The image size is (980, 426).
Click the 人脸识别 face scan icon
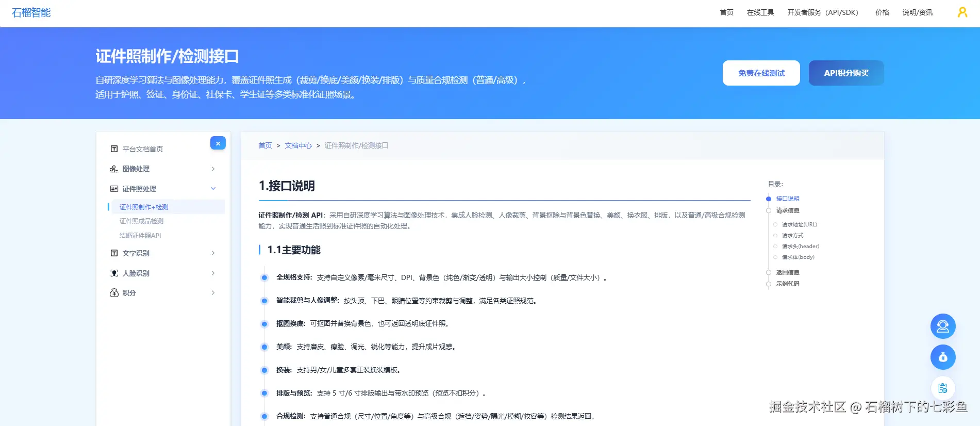pos(114,273)
